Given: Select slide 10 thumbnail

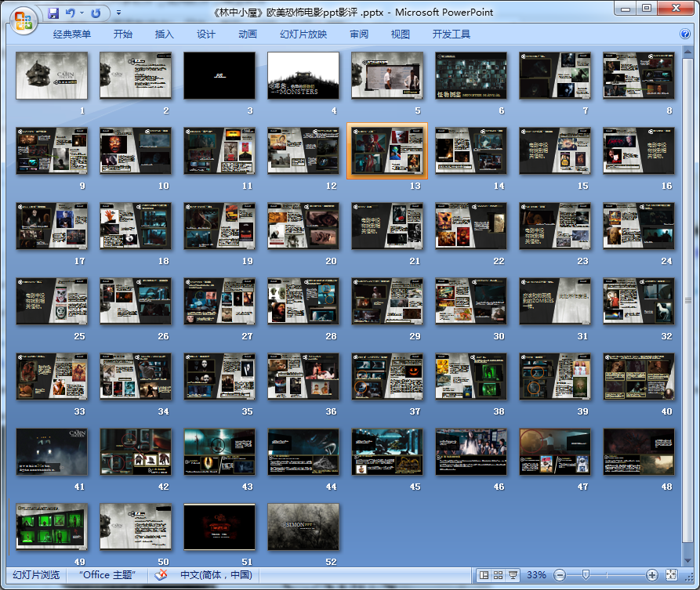Looking at the screenshot, I should coord(136,151).
